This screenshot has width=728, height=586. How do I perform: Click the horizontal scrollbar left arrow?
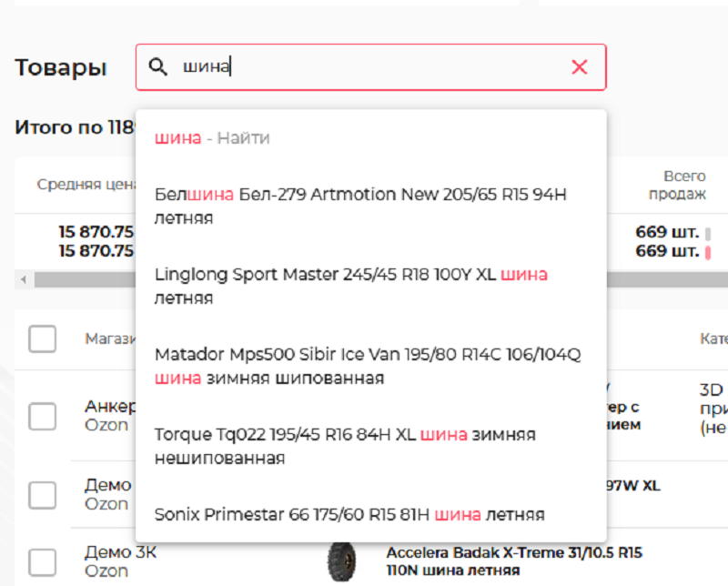(x=23, y=279)
